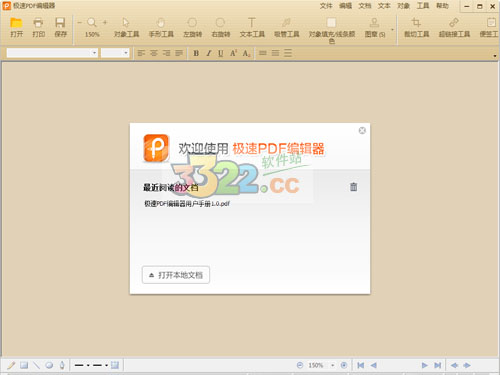Select the 裁切工具 crop tool
500x375 pixels.
(x=416, y=27)
